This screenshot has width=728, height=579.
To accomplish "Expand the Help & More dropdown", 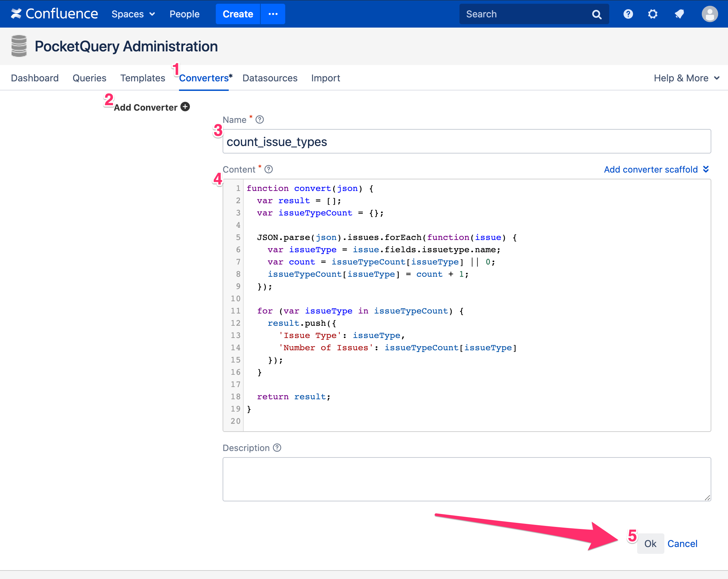I will (x=686, y=78).
